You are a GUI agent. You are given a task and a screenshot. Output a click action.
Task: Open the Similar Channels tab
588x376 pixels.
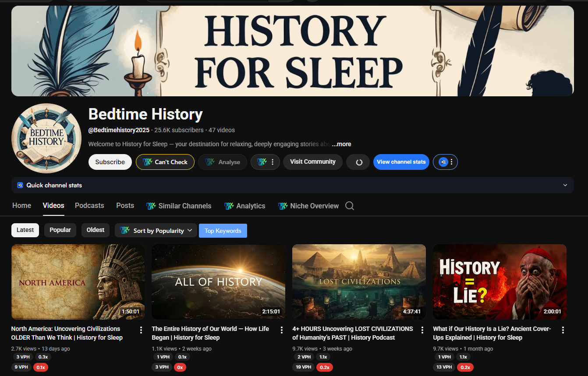point(179,206)
